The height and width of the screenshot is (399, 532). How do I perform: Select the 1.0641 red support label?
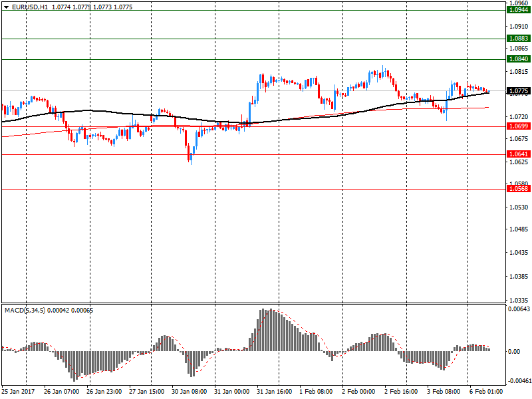519,154
